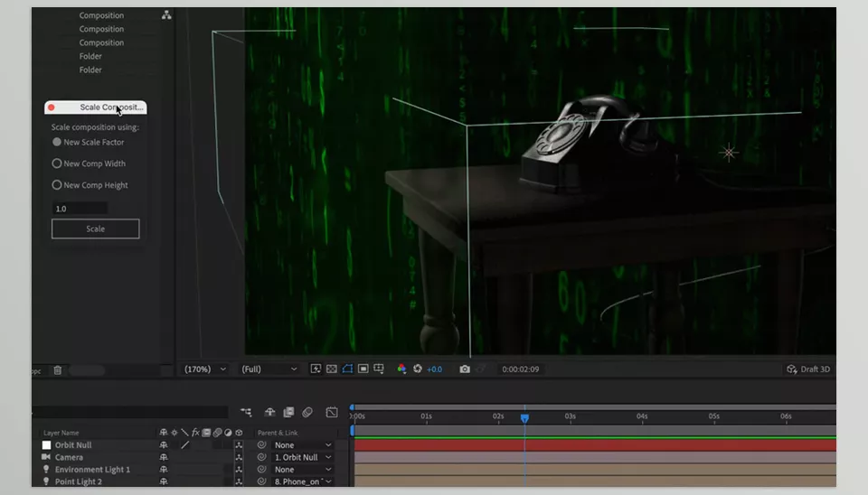This screenshot has height=495, width=868.
Task: Click the collapse transformations star column icon
Action: click(x=175, y=433)
